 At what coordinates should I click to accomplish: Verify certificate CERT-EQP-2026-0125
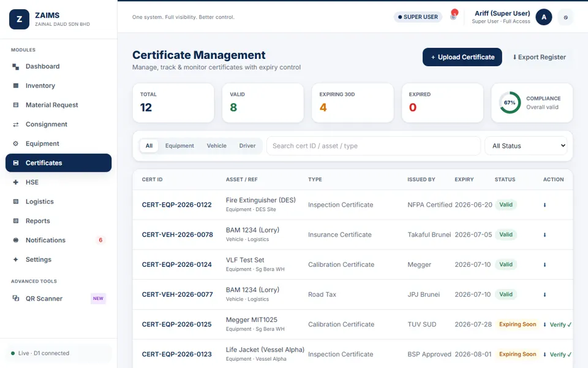pyautogui.click(x=560, y=324)
